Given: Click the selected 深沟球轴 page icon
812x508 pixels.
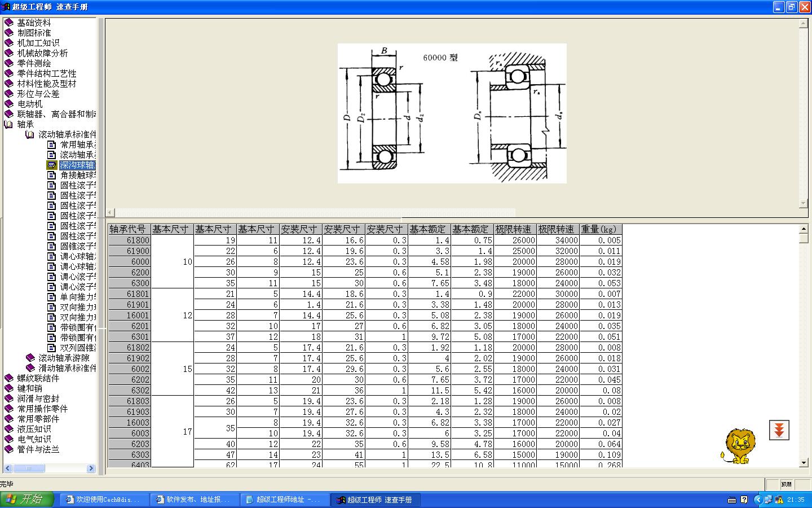Looking at the screenshot, I should click(x=52, y=165).
